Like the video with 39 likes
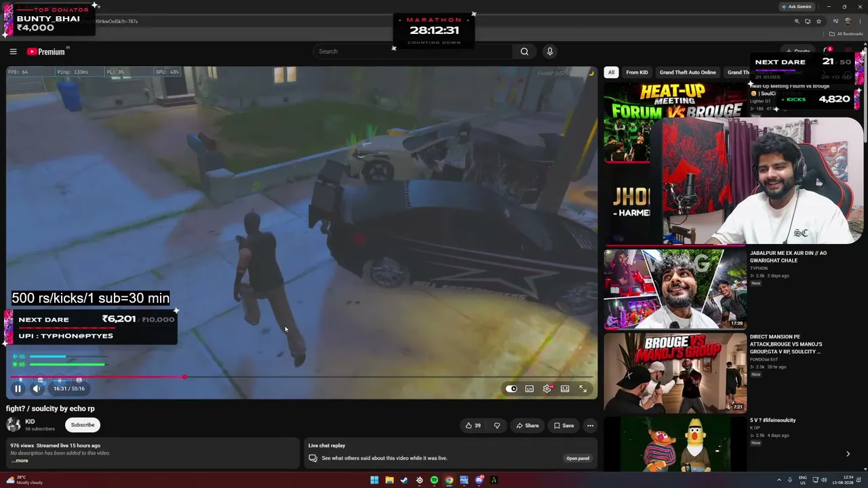The height and width of the screenshot is (488, 868). point(473,426)
